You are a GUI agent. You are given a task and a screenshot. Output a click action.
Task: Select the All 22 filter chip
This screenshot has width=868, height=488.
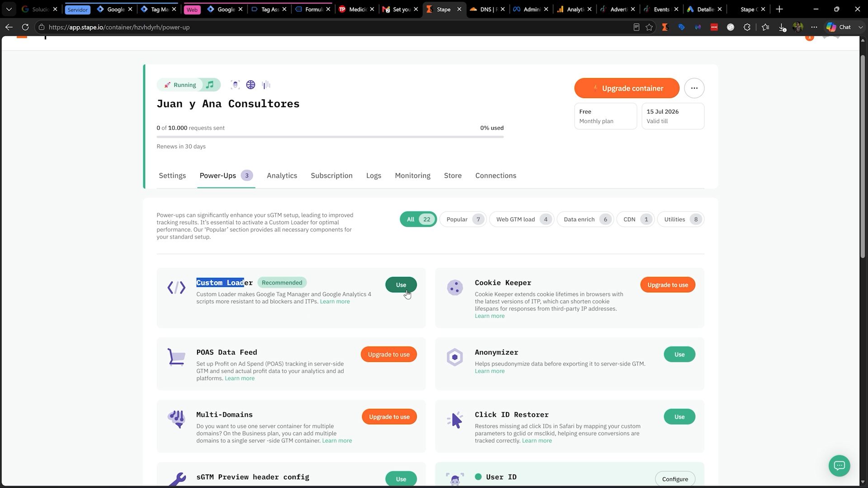[x=418, y=219]
